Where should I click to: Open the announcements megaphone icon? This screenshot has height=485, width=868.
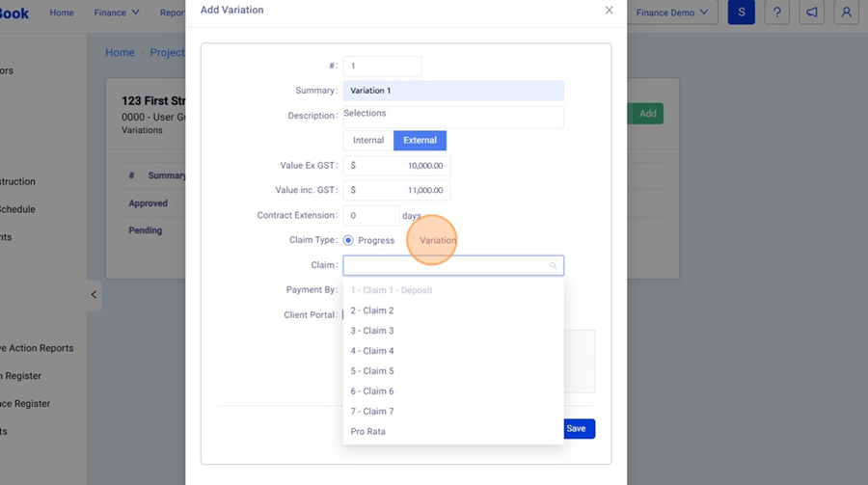pyautogui.click(x=812, y=13)
